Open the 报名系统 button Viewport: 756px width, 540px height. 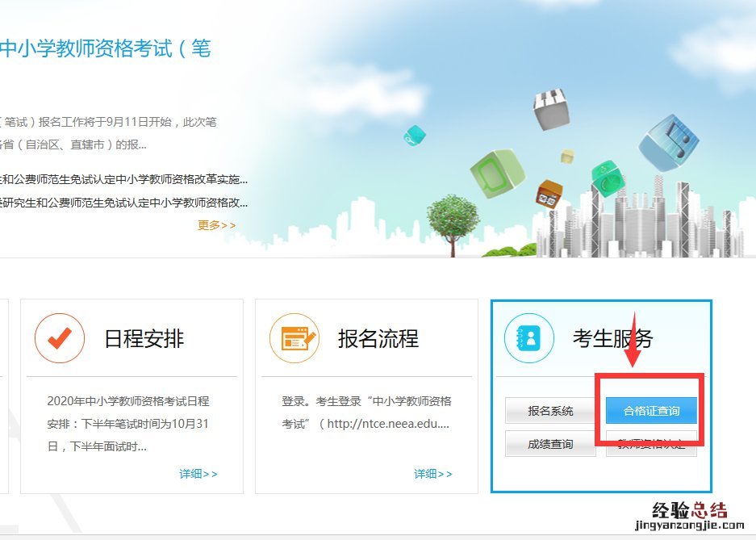tap(550, 411)
